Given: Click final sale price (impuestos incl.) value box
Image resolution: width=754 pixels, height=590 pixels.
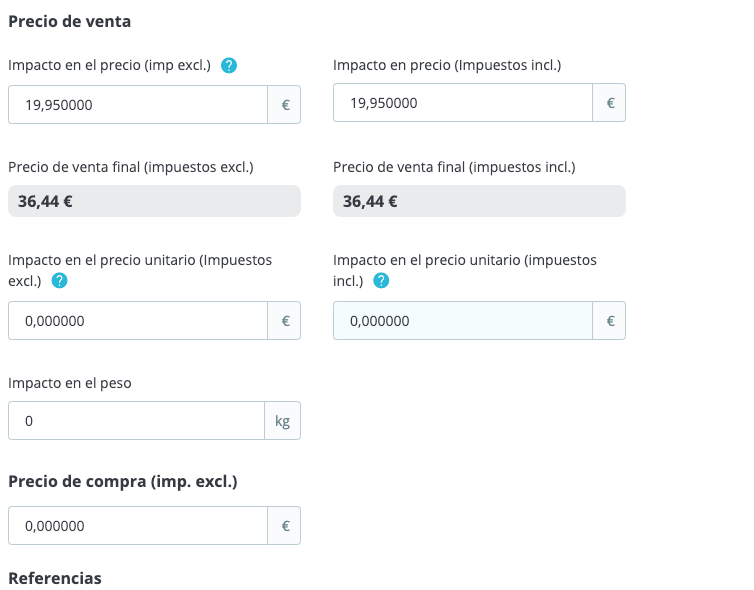Looking at the screenshot, I should 479,201.
